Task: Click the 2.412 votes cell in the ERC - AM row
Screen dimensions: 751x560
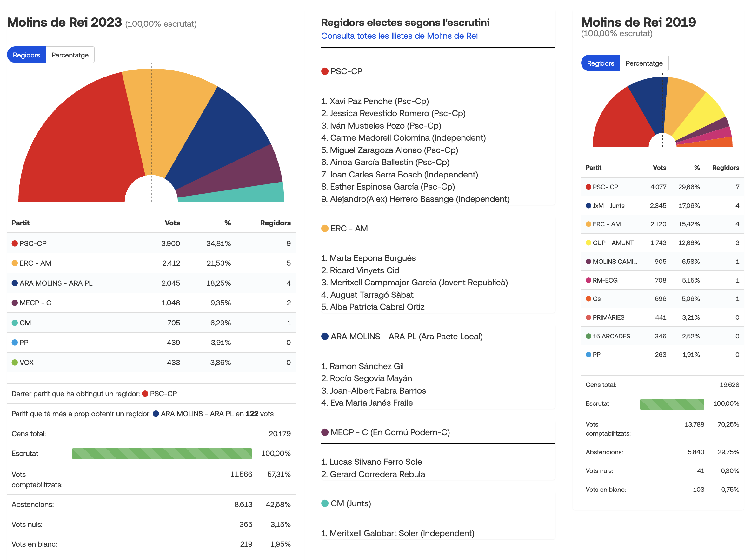Action: coord(171,263)
